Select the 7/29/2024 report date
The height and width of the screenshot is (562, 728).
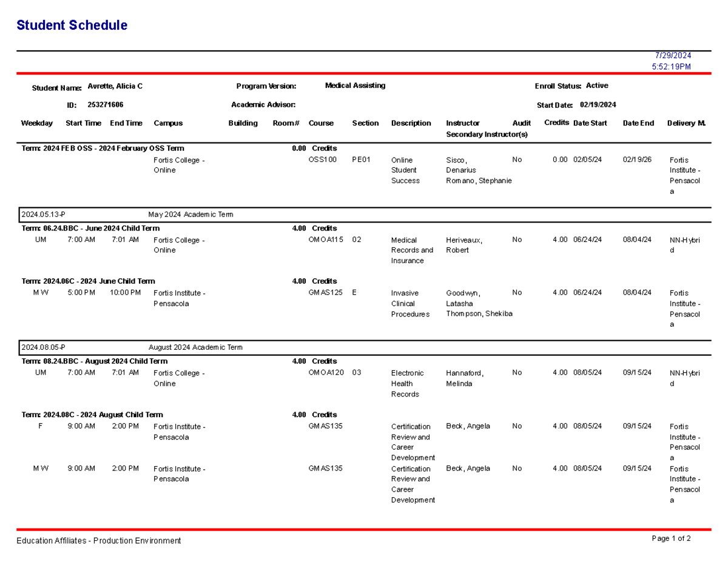[x=669, y=54]
